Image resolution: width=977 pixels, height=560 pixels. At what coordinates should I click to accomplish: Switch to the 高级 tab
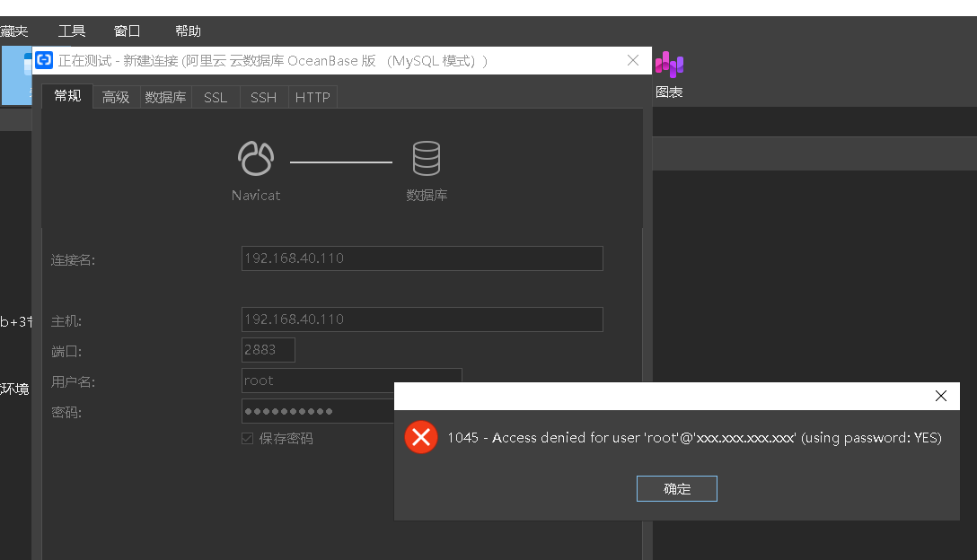click(x=116, y=98)
